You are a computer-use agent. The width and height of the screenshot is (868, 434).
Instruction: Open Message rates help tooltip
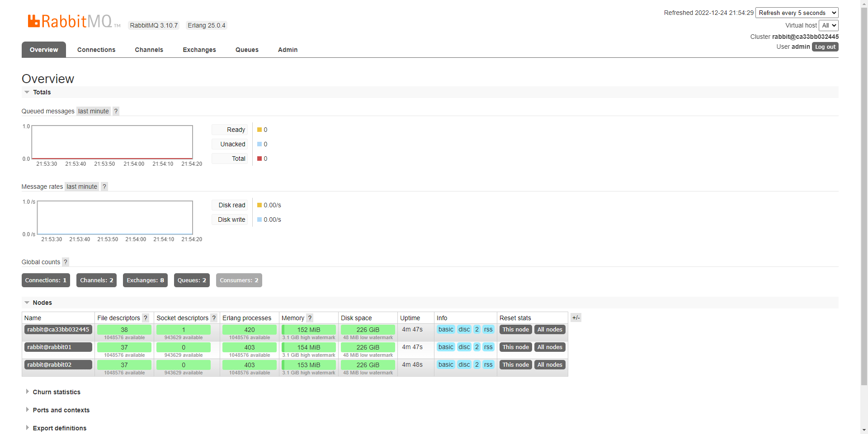pos(104,187)
